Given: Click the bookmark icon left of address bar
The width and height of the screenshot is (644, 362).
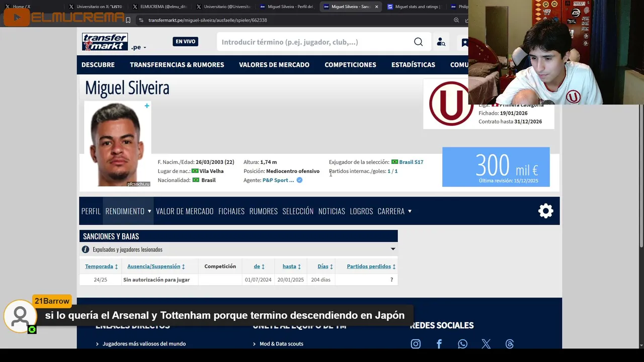Looking at the screenshot, I should [x=128, y=20].
